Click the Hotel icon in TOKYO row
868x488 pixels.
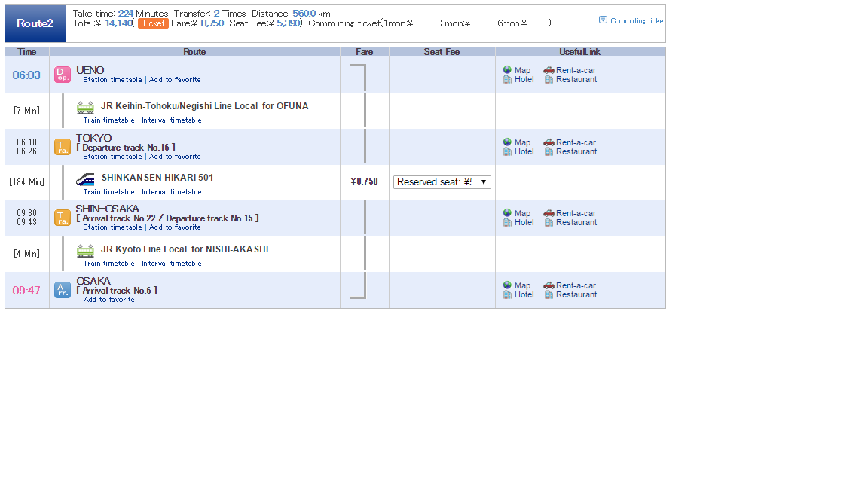pyautogui.click(x=507, y=151)
